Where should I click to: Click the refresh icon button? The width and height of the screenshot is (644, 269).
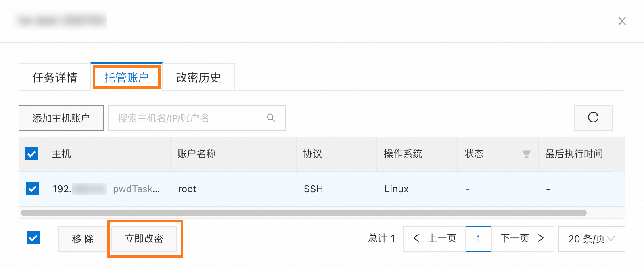click(x=593, y=118)
